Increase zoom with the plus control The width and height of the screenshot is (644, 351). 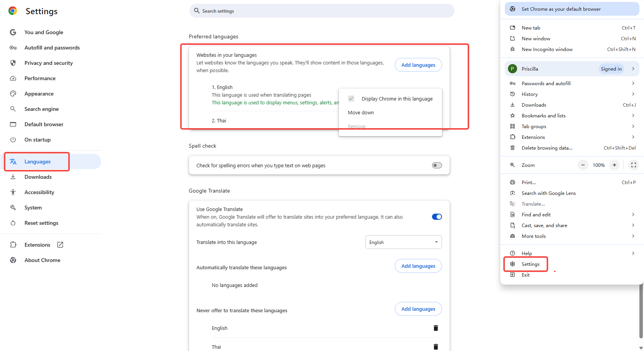614,165
